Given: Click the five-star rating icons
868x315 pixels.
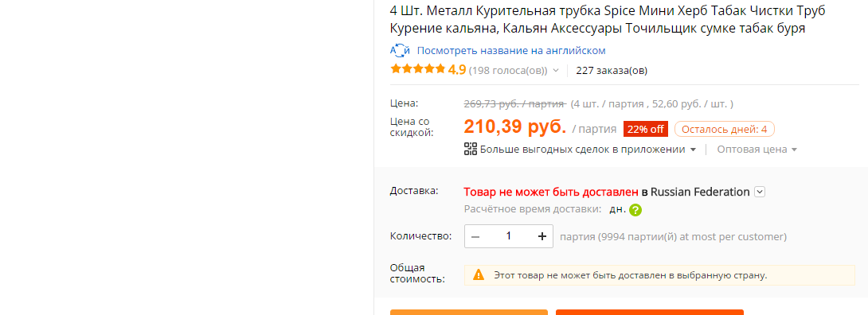Looking at the screenshot, I should click(418, 69).
